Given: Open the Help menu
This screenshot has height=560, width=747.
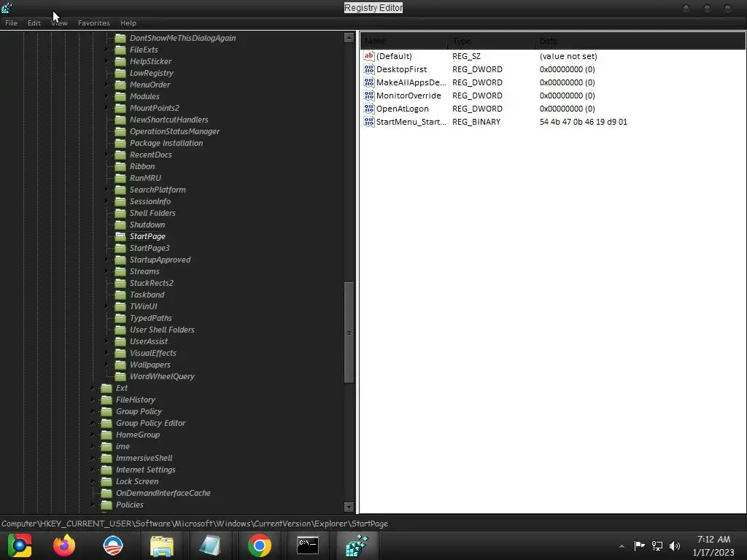Looking at the screenshot, I should coord(128,23).
